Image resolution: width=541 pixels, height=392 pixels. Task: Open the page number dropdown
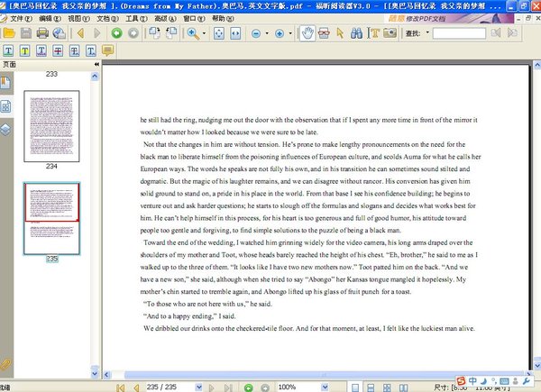coord(198,387)
